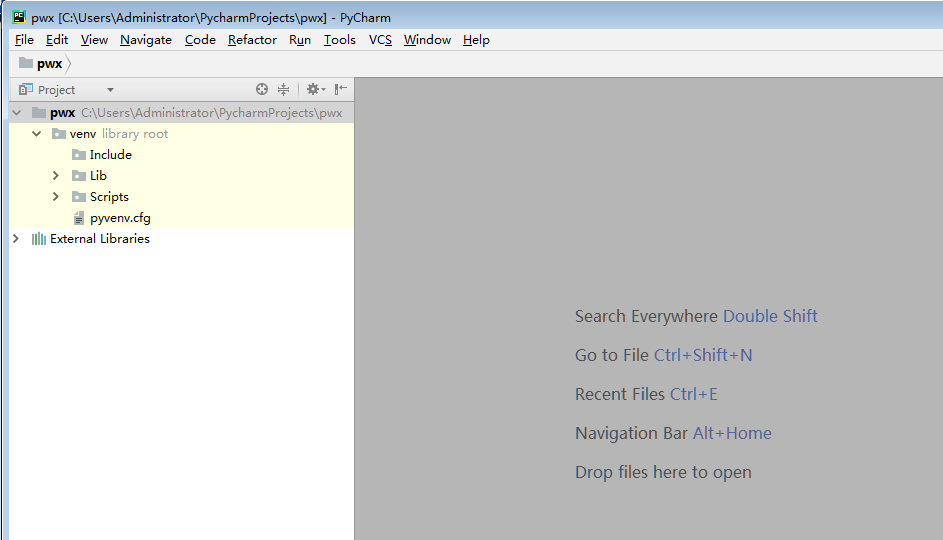Open the Window menu
The image size is (943, 540).
[428, 40]
